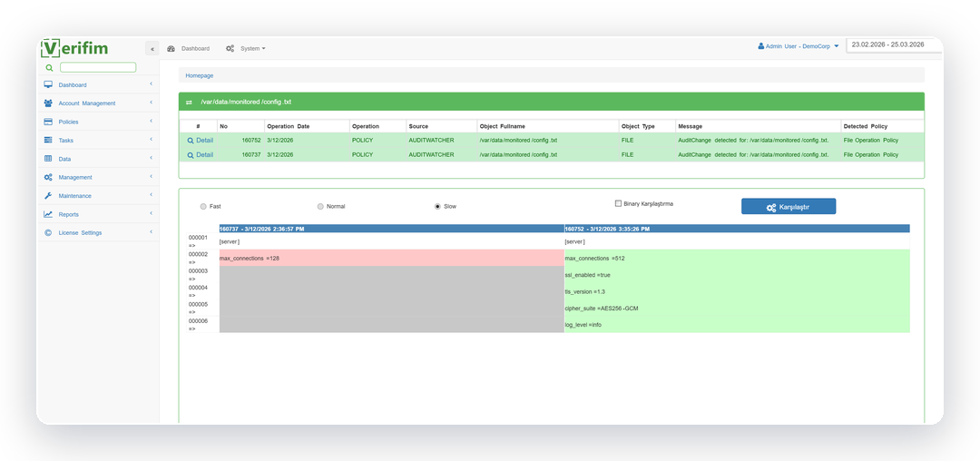Go to Homepage breadcrumb link
This screenshot has width=980, height=461.
pos(200,75)
